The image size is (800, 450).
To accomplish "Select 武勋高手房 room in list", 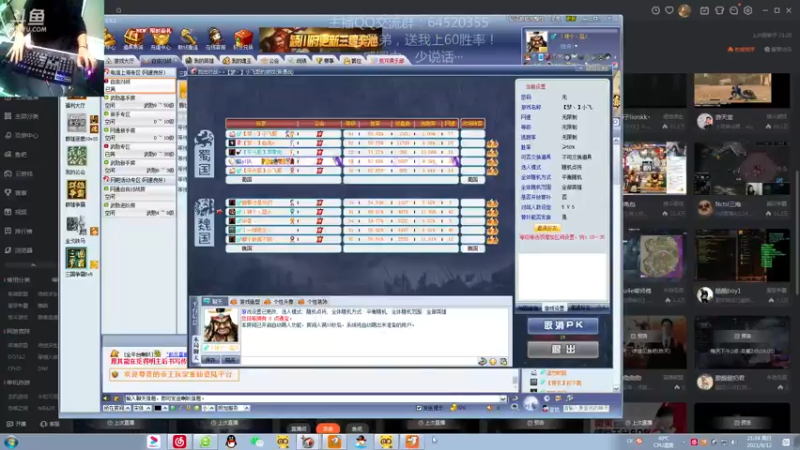I will click(x=140, y=101).
